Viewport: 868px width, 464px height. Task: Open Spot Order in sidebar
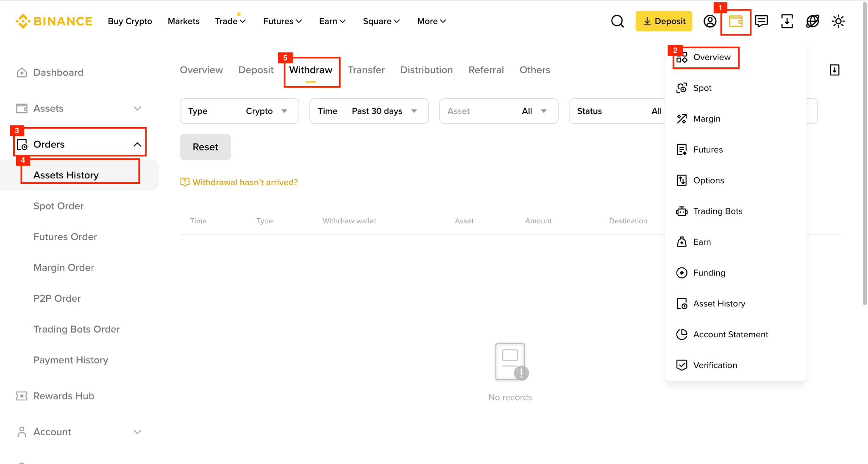click(x=58, y=206)
